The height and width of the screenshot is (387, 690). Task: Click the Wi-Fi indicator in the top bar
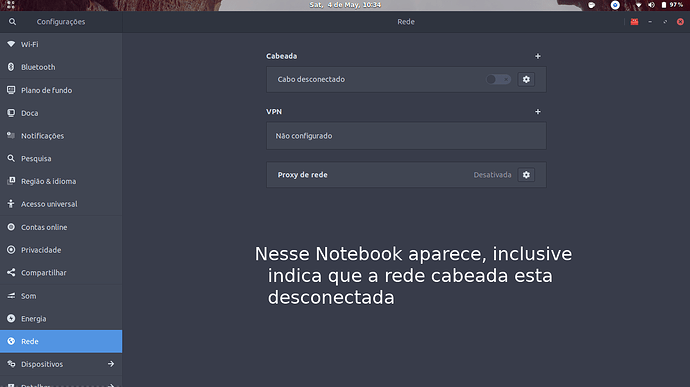(x=639, y=5)
